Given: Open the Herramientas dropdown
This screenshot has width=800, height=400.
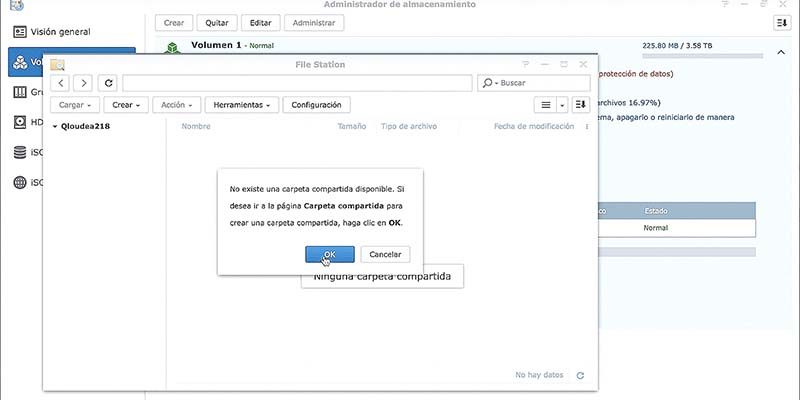Looking at the screenshot, I should pos(242,105).
